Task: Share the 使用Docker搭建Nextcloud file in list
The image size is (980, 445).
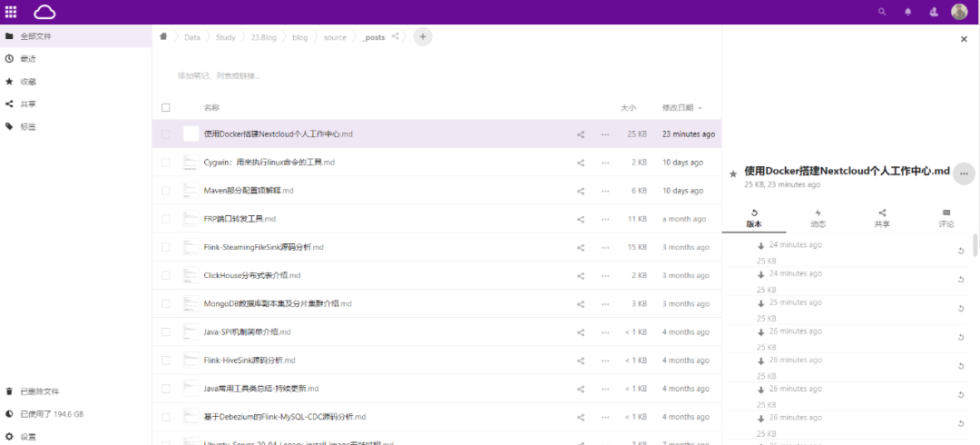Action: (581, 134)
